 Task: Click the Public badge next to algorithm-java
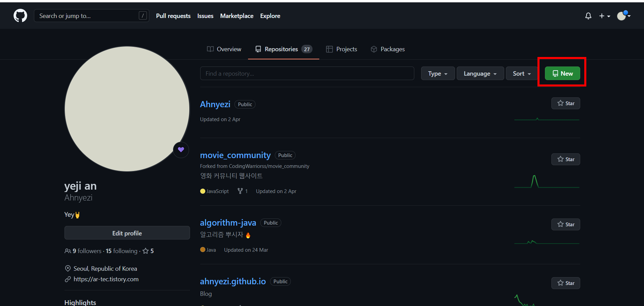pos(271,223)
